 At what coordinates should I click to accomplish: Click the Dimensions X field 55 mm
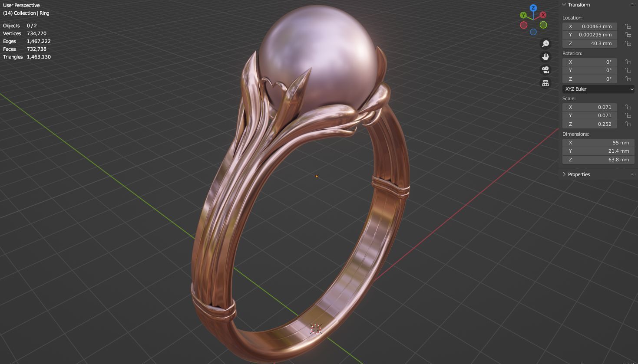[x=598, y=143]
